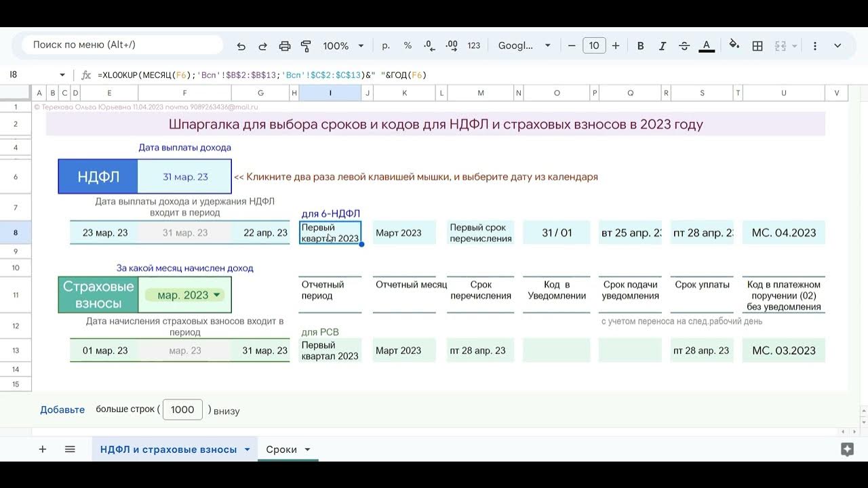868x488 pixels.
Task: Open the Google font family dropdown
Action: [x=525, y=45]
